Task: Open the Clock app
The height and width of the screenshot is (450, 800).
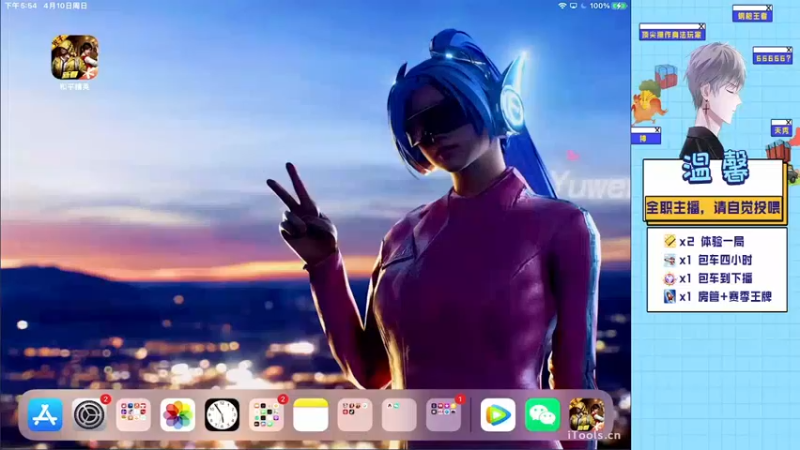Action: click(x=222, y=415)
